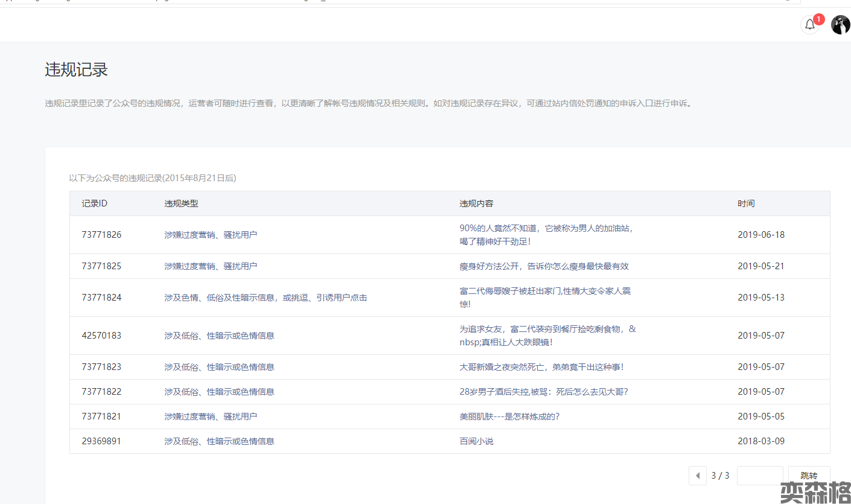The image size is (851, 504).
Task: Open the 百阅小说 violation link
Action: 476,441
